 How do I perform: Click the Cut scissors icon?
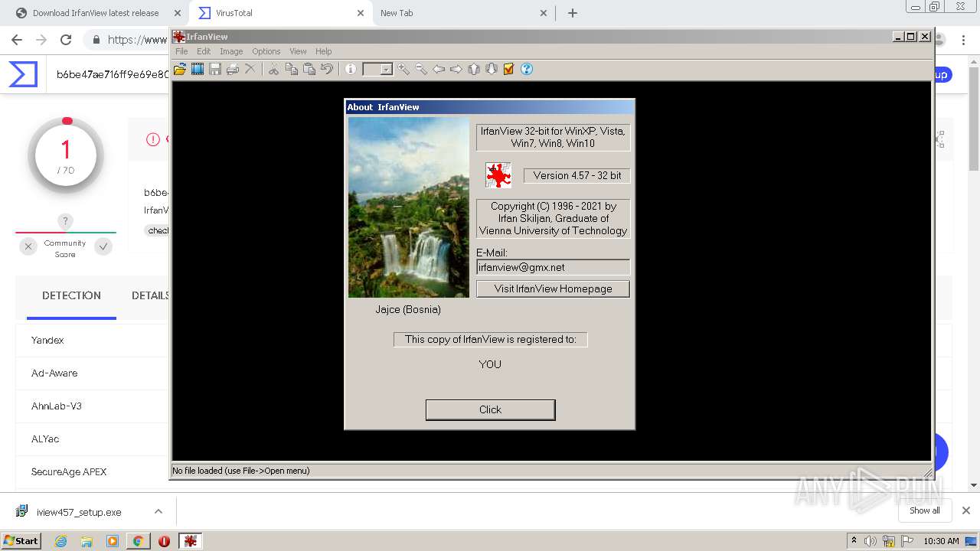pos(273,69)
